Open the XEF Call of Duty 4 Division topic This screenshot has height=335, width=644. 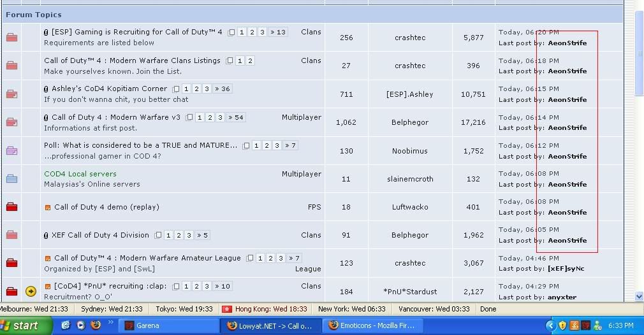[x=100, y=235]
